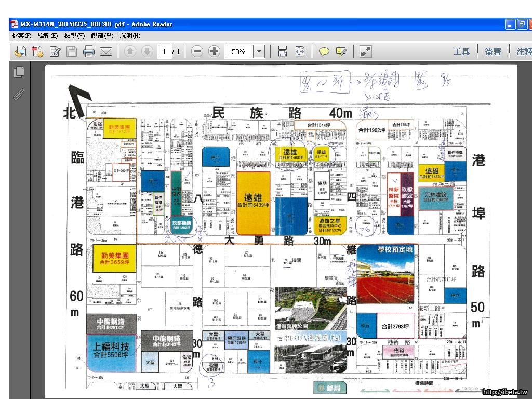Click the zoom out minus button
The width and height of the screenshot is (532, 399).
(x=197, y=51)
